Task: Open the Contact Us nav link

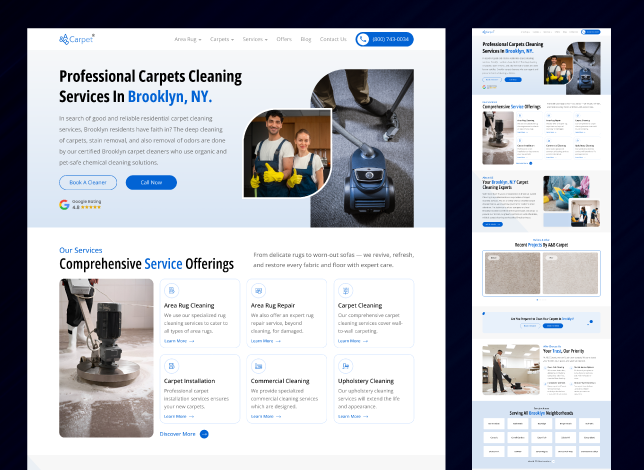Action: [333, 39]
